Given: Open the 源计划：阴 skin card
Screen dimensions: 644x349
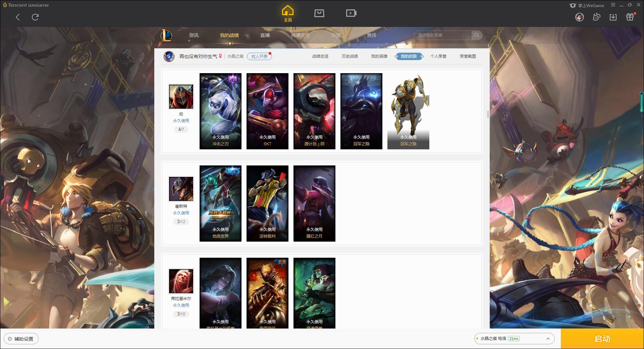Looking at the screenshot, I should pos(314,111).
